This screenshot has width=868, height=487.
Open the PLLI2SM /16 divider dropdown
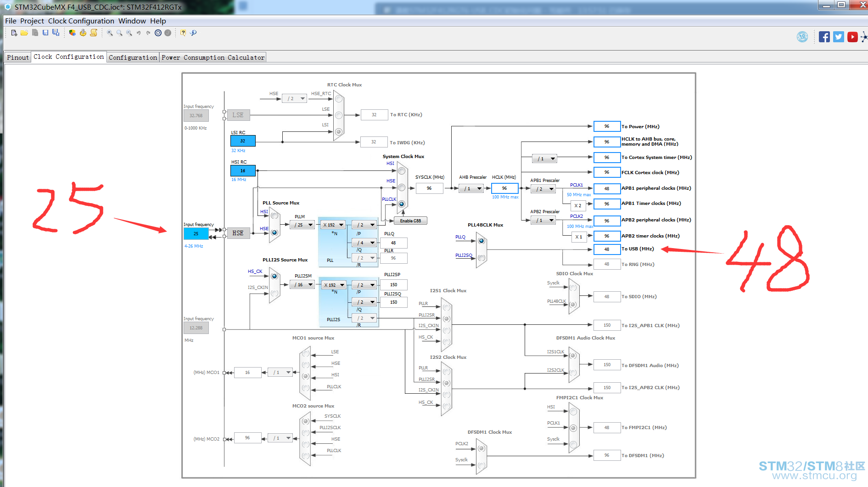[x=302, y=285]
